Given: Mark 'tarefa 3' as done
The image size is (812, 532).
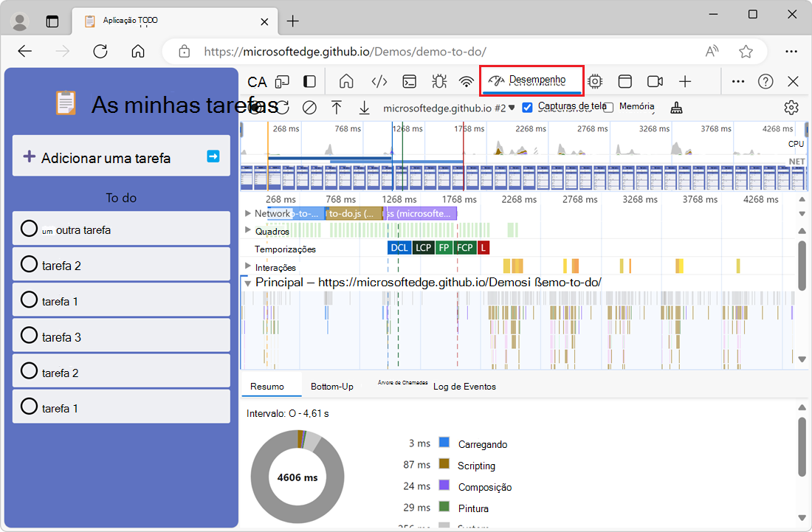Looking at the screenshot, I should click(29, 335).
